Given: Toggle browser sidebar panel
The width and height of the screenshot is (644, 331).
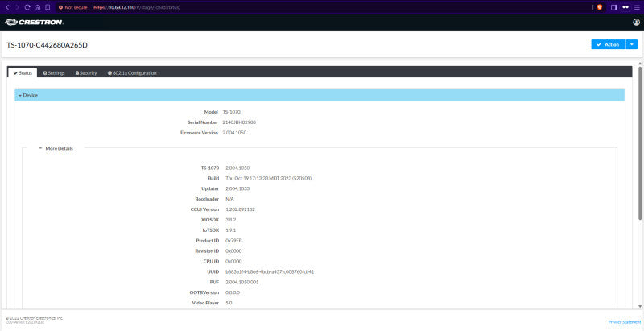Looking at the screenshot, I should tap(614, 7).
